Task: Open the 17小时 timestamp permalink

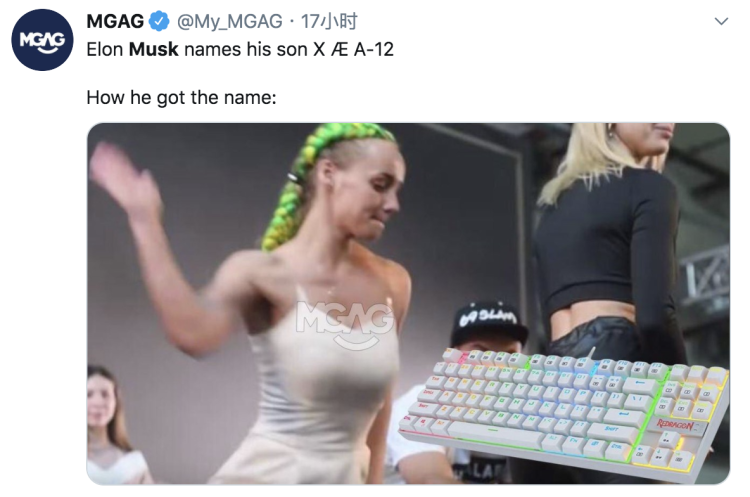Action: click(329, 22)
